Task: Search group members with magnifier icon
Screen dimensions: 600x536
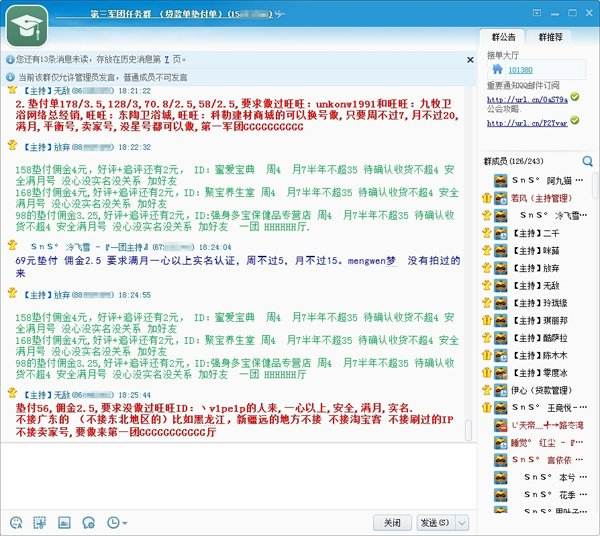Action: tap(588, 159)
